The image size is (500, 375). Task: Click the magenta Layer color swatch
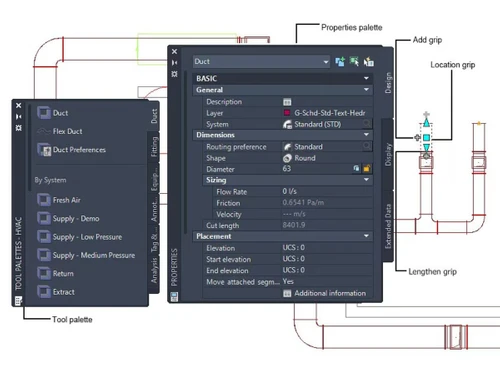tap(287, 113)
